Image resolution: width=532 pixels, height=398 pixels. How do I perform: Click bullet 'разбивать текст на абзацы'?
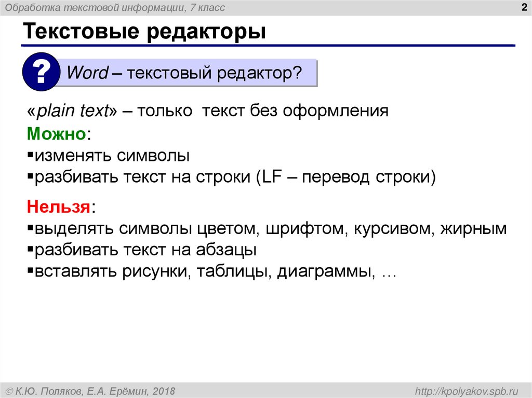tap(142, 250)
